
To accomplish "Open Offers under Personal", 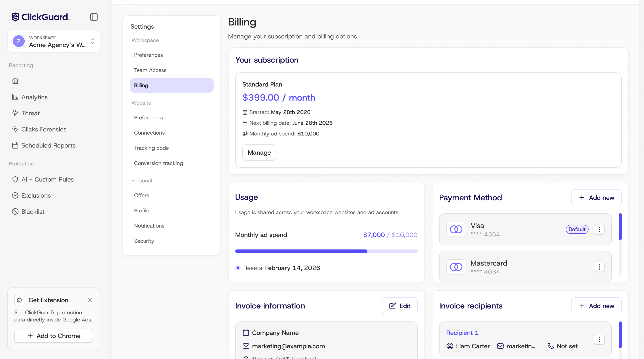I will 172,195.
